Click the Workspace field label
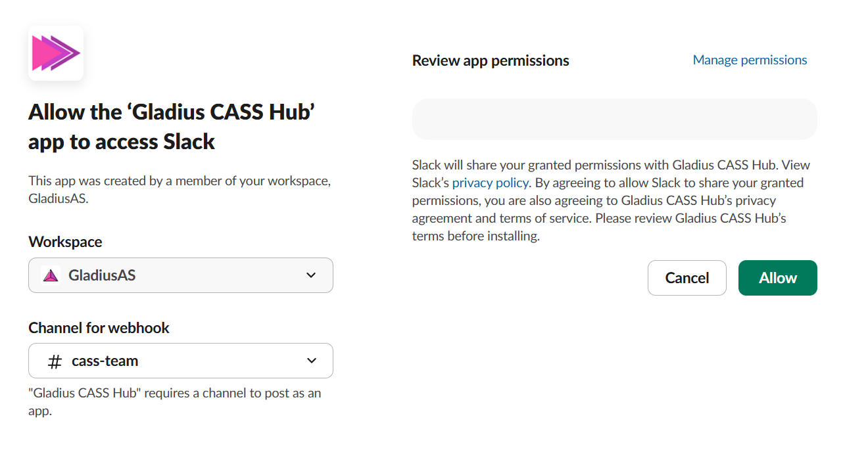The height and width of the screenshot is (450, 868). [x=65, y=242]
